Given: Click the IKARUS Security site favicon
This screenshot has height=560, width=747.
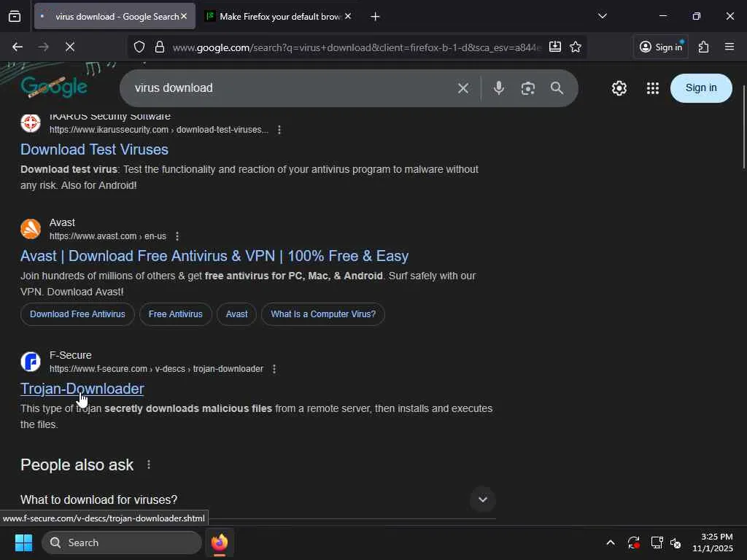Looking at the screenshot, I should [31, 122].
